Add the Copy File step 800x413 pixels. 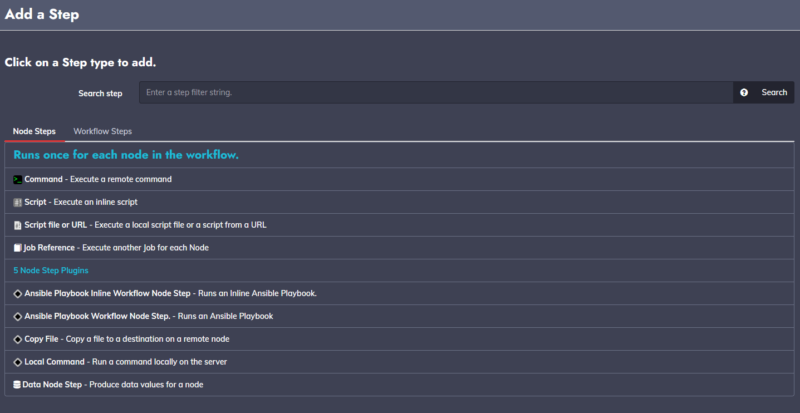(399, 339)
